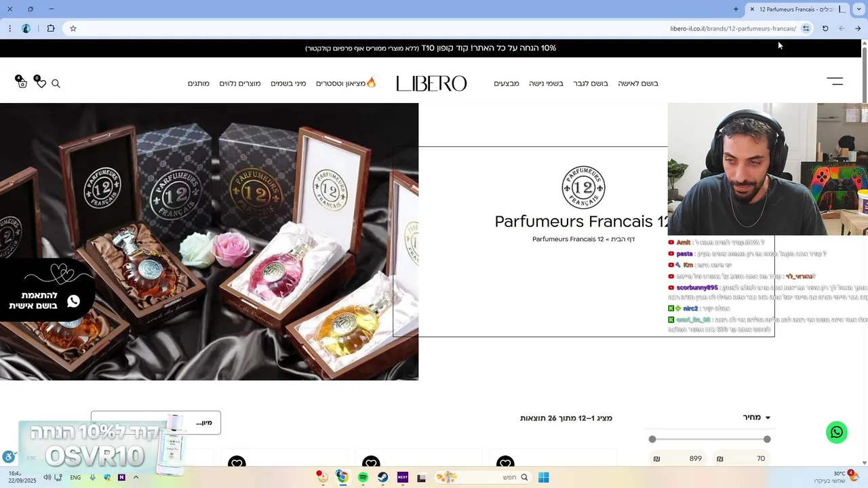Open 'מבצעים' menu item

click(x=507, y=83)
